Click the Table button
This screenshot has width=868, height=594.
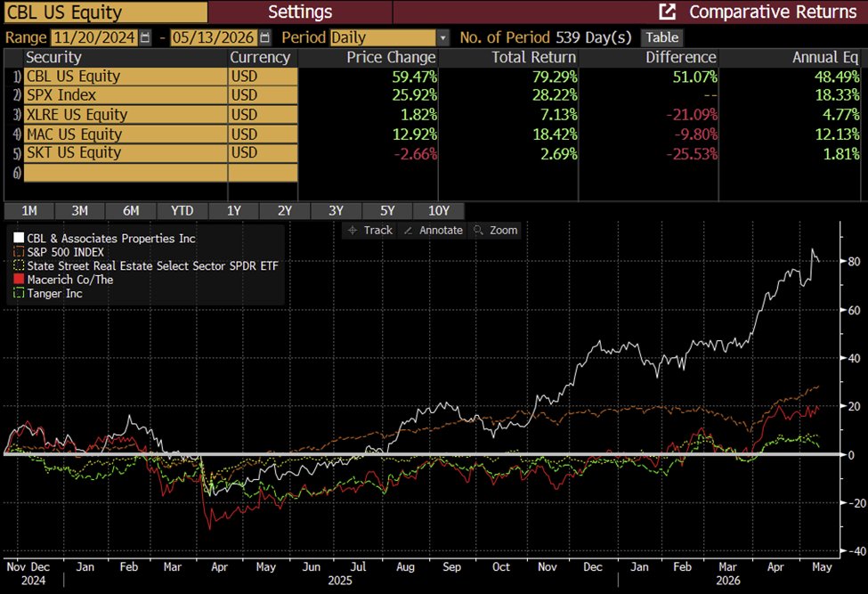coord(662,37)
